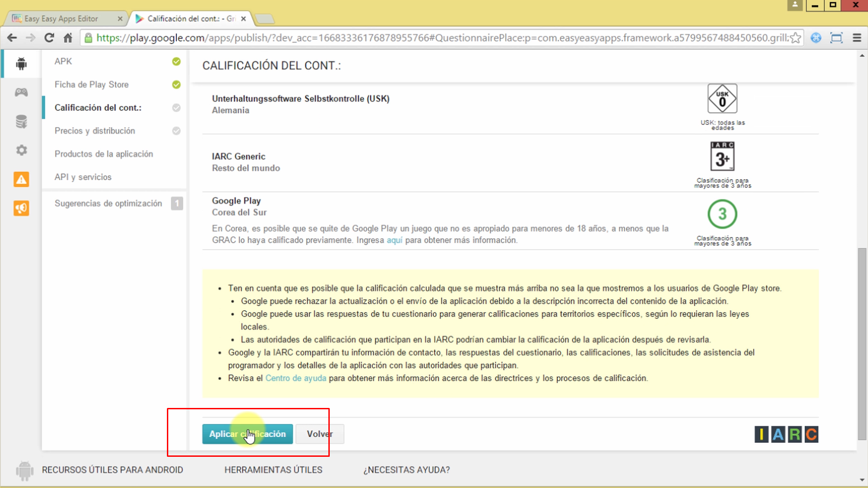This screenshot has width=868, height=488.
Task: Click the Aplicar calificación button
Action: coord(247,434)
